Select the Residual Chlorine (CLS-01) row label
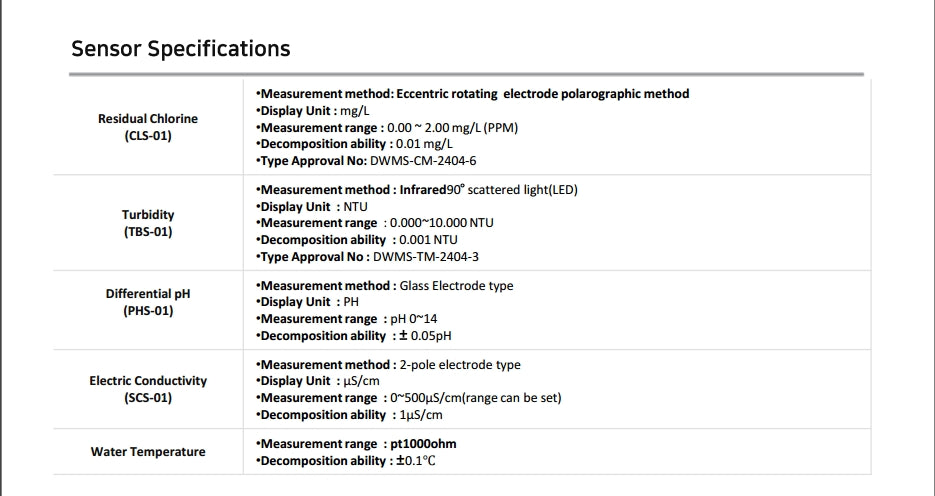Image resolution: width=935 pixels, height=496 pixels. (148, 127)
